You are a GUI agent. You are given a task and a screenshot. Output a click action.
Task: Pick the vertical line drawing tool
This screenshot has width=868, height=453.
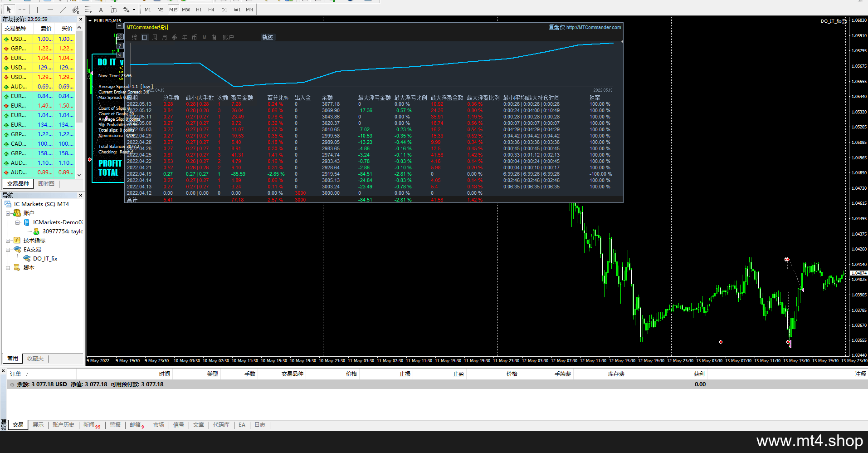pyautogui.click(x=37, y=10)
